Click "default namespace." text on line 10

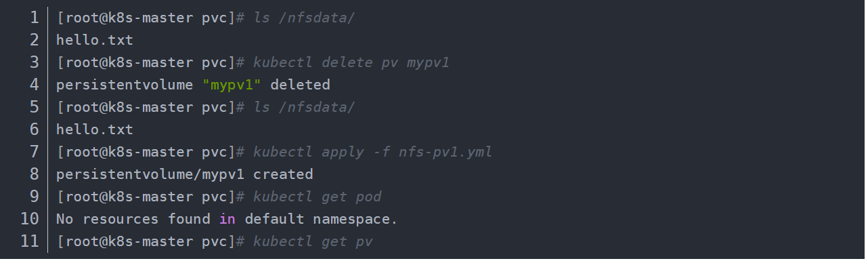(x=321, y=219)
